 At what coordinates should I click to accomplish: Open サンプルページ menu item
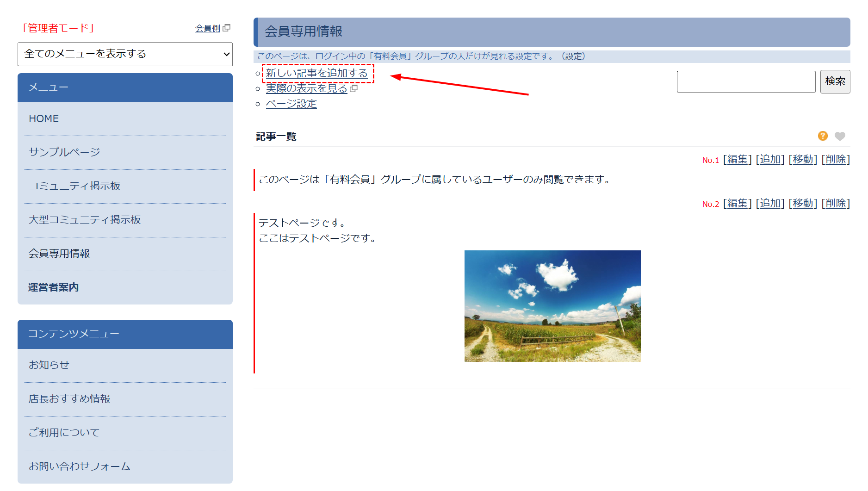pyautogui.click(x=64, y=152)
